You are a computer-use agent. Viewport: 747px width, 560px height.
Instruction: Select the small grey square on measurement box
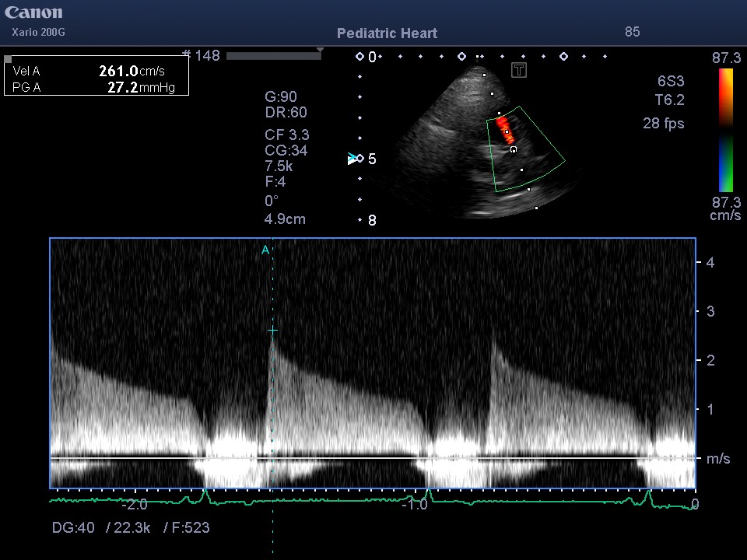coord(8,60)
